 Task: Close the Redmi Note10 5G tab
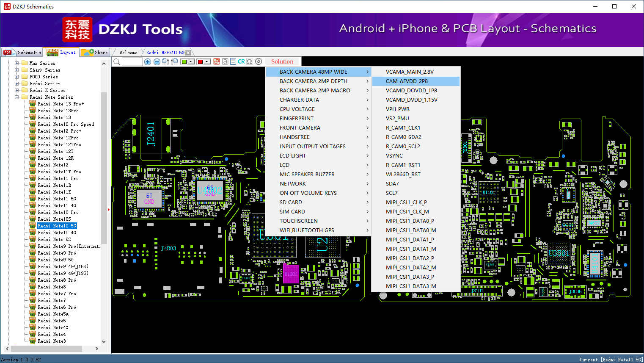(x=188, y=53)
